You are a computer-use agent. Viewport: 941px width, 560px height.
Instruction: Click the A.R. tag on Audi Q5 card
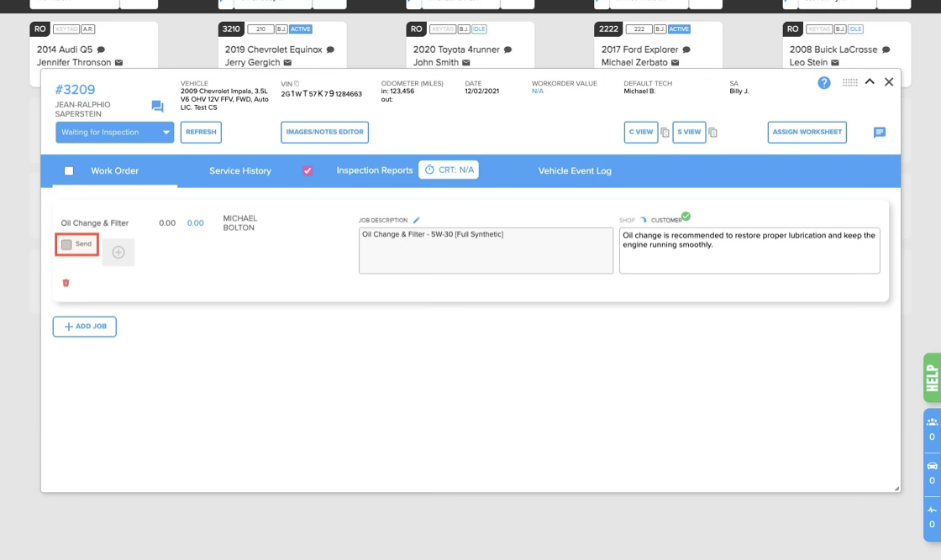(88, 29)
